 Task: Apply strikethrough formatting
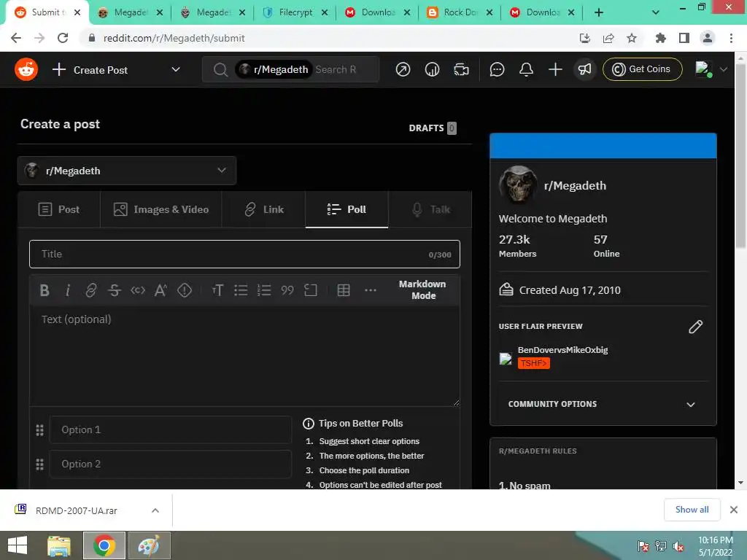(115, 290)
